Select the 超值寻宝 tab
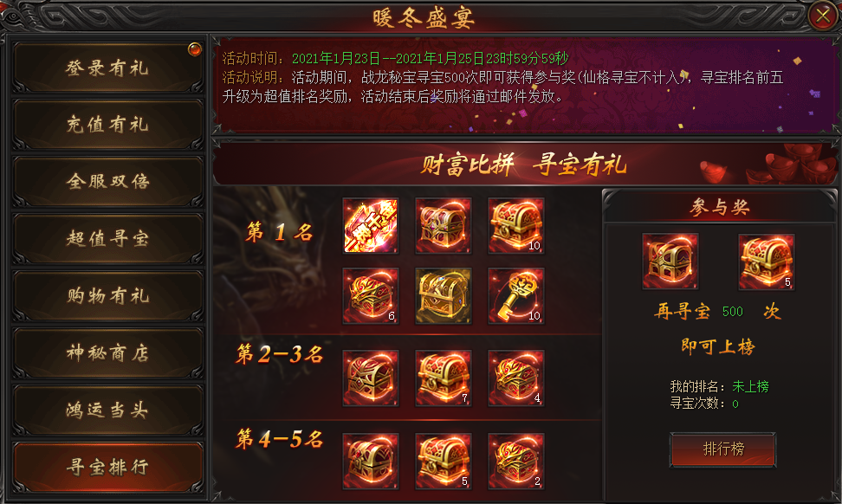 point(108,238)
